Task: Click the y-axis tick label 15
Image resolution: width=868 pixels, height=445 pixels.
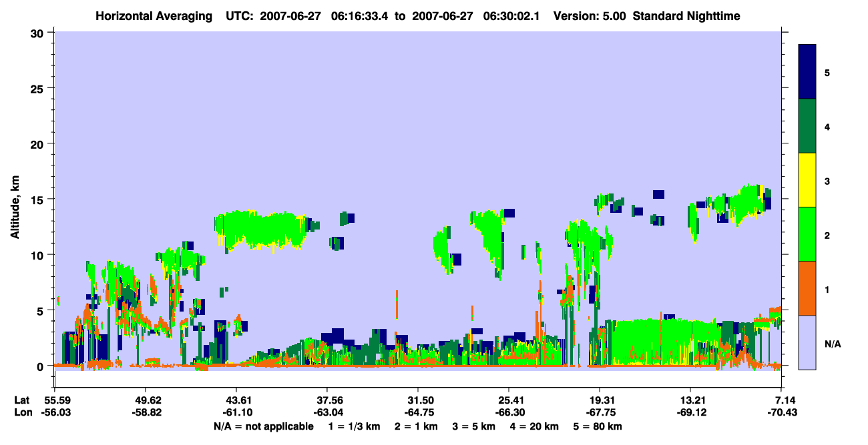Action: tap(39, 199)
